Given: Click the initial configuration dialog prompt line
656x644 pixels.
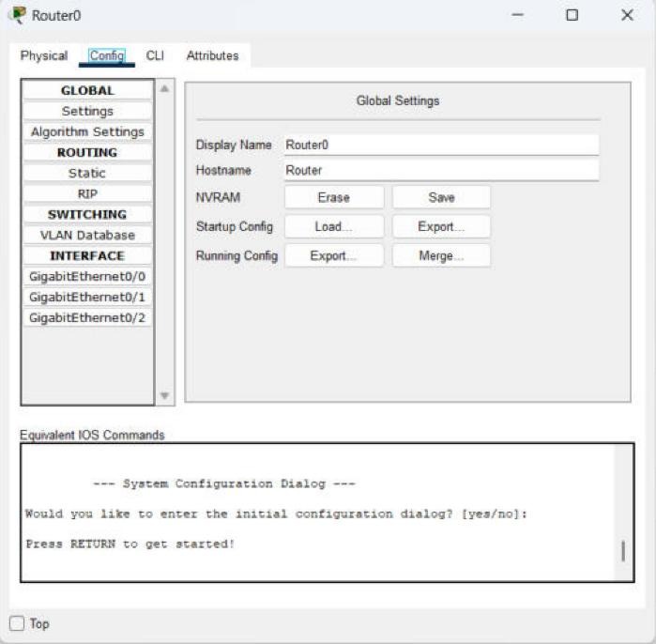Looking at the screenshot, I should [276, 514].
